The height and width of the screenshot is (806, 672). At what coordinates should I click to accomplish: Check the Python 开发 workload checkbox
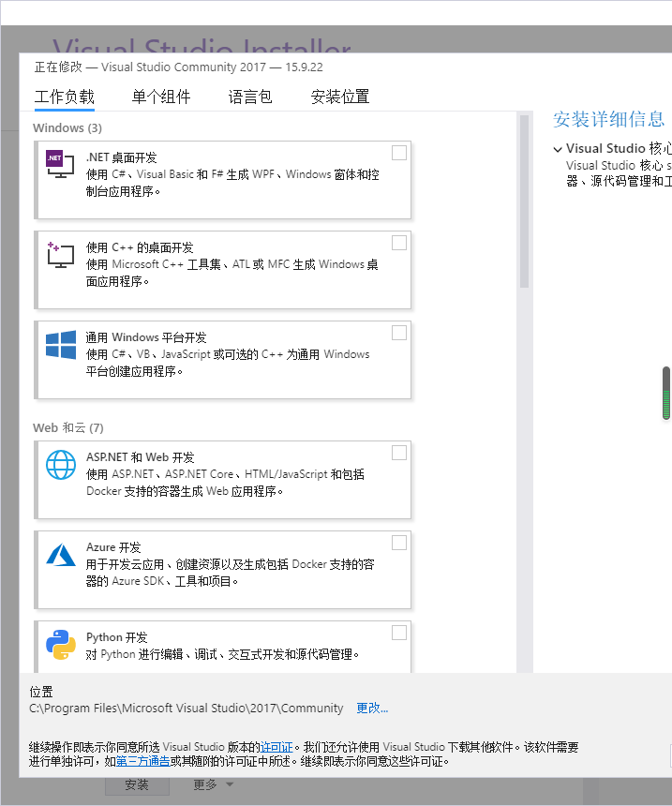click(399, 633)
